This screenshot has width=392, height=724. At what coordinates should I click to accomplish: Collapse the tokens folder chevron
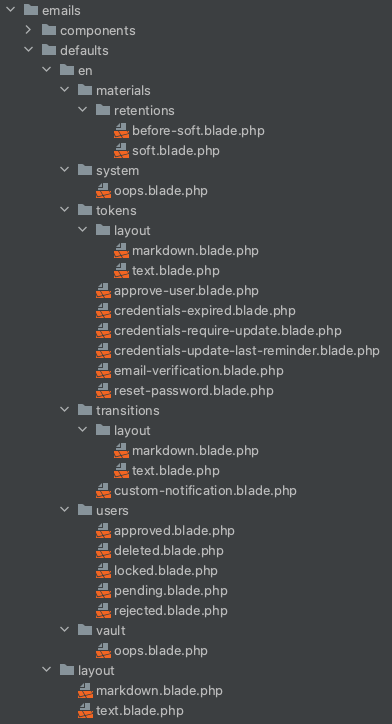click(64, 210)
